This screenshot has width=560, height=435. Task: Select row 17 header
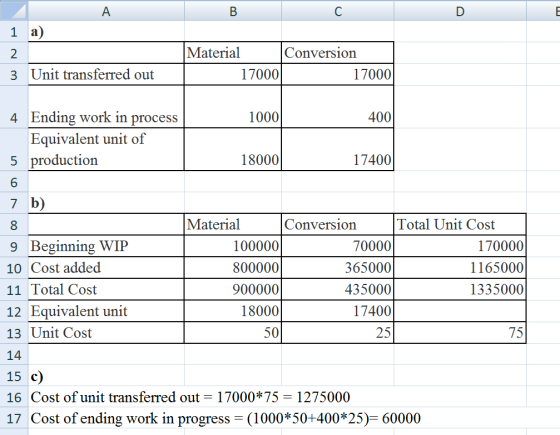(14, 418)
